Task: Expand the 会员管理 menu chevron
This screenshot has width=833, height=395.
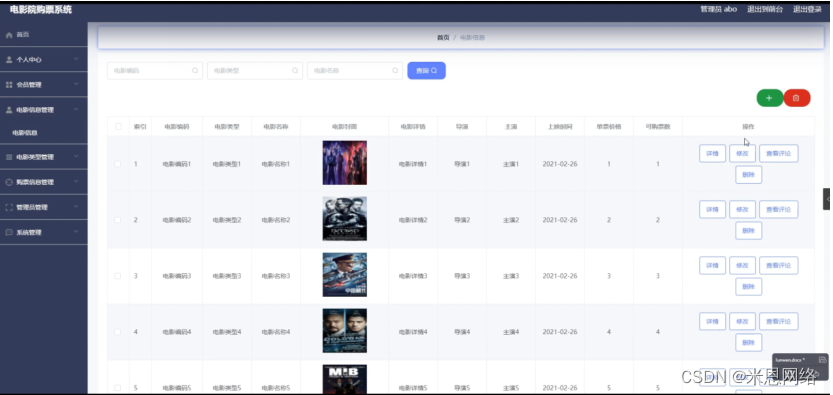Action: click(x=76, y=84)
